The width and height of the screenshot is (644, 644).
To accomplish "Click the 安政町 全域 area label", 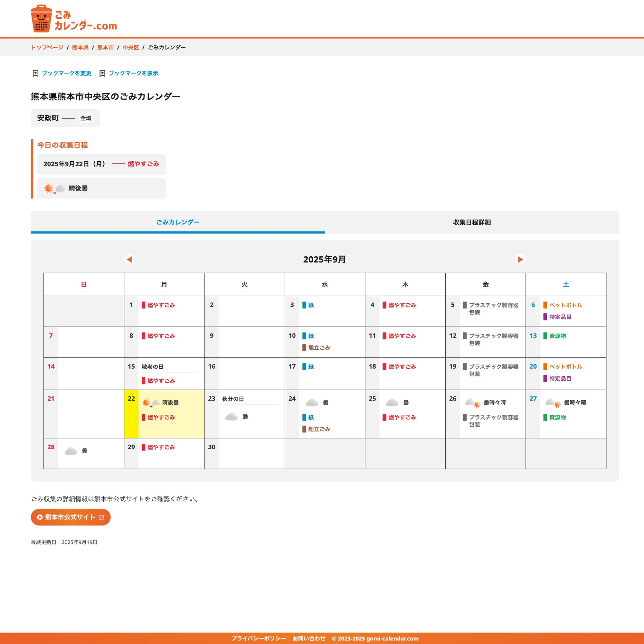I will tap(65, 118).
